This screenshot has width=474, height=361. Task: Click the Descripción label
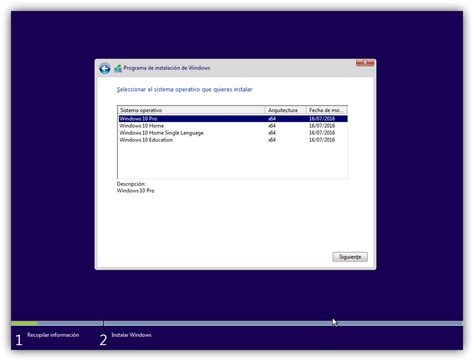(131, 184)
